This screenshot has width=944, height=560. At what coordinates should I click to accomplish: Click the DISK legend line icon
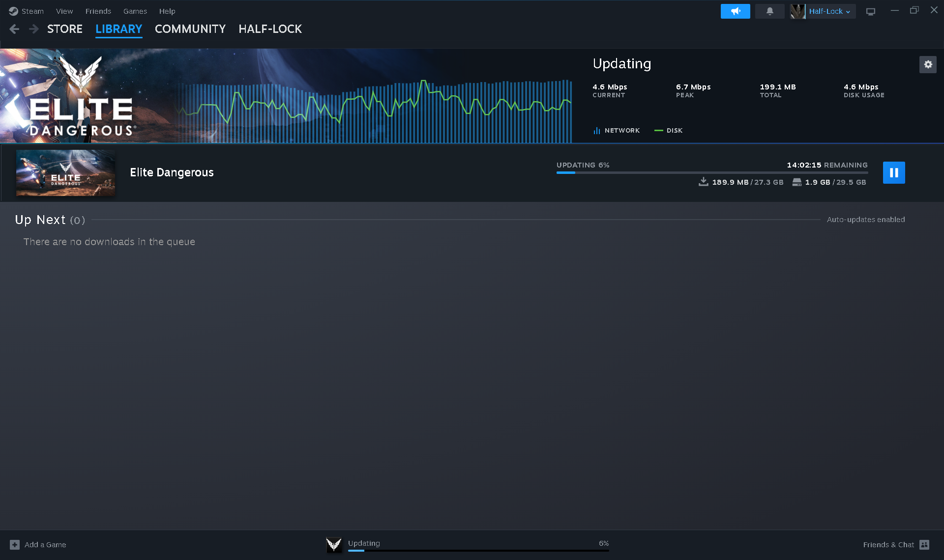(658, 131)
